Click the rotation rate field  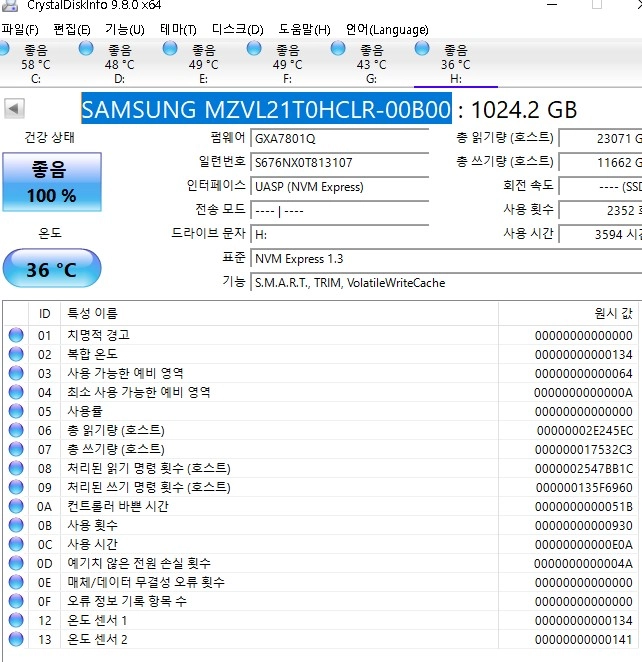click(x=601, y=187)
